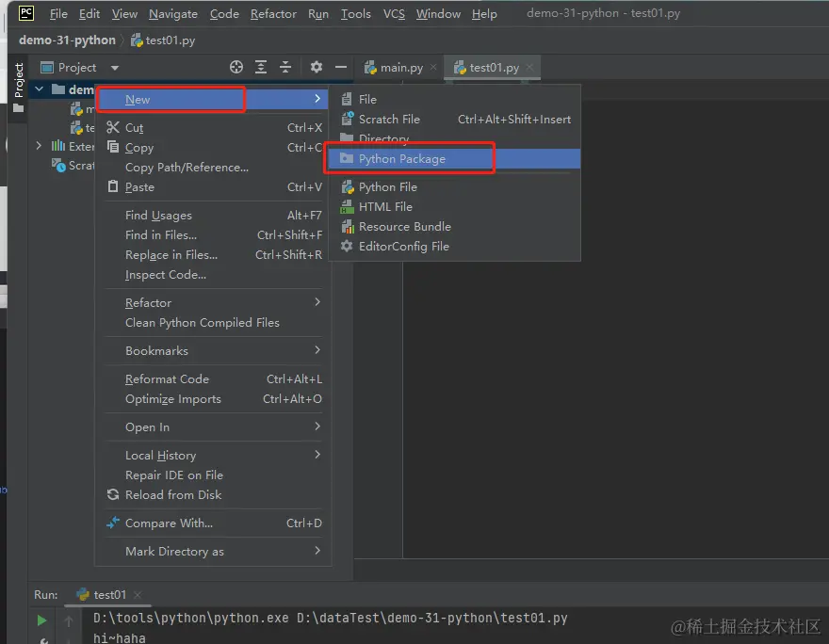Image resolution: width=829 pixels, height=644 pixels.
Task: Click the Project vertical tool window tab
Action: point(19,88)
